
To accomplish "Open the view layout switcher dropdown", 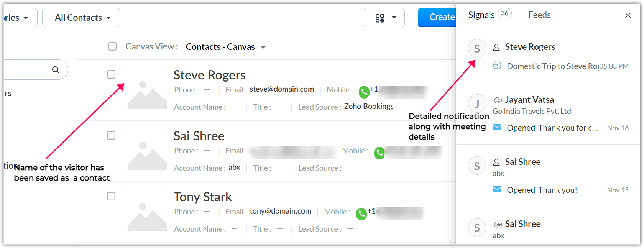I will (x=384, y=18).
